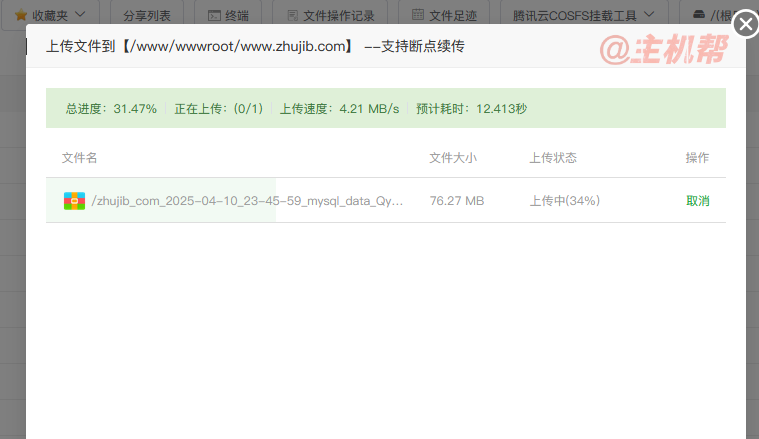Cancel the zhujib_com mysql_data upload
Screen dimensions: 759x439
click(698, 201)
